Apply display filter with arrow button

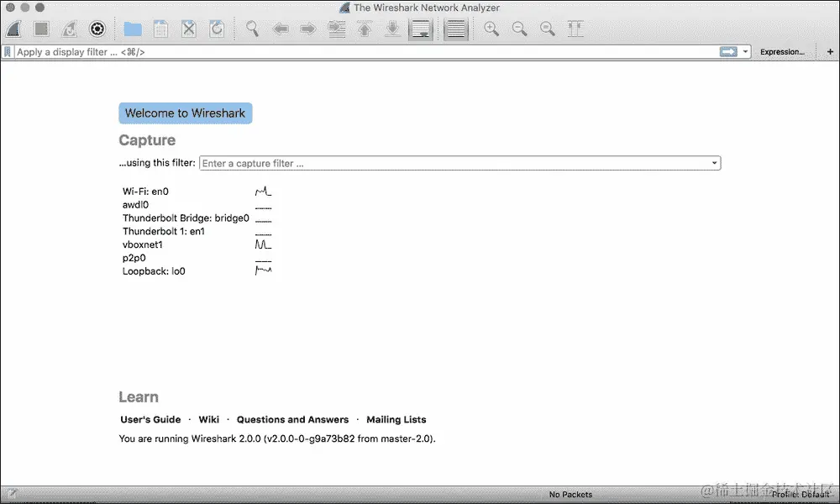[x=728, y=52]
